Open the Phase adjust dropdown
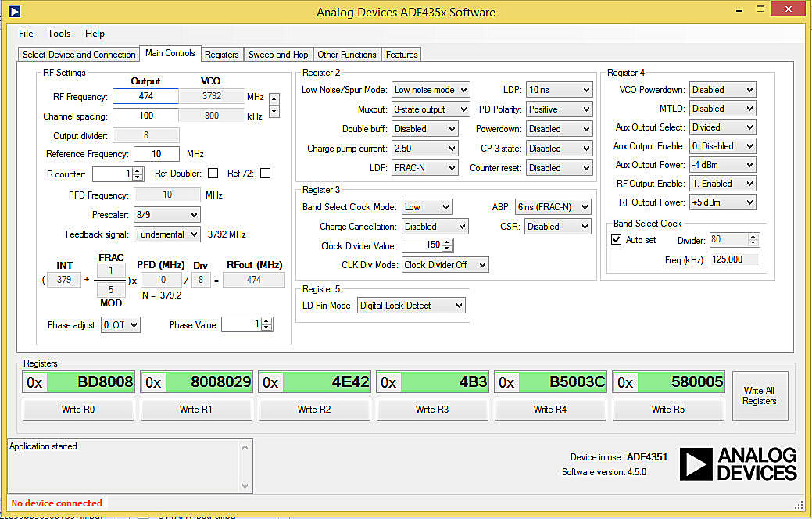The height and width of the screenshot is (519, 812). point(120,324)
